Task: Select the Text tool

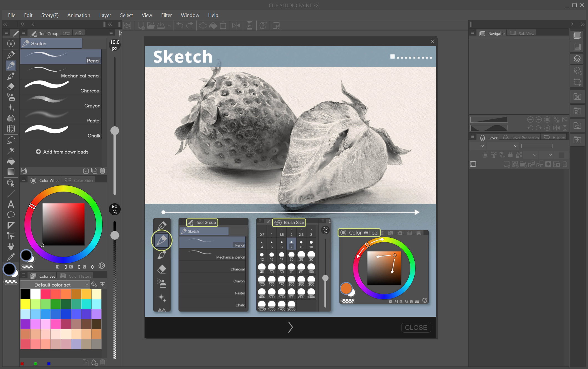Action: point(11,204)
